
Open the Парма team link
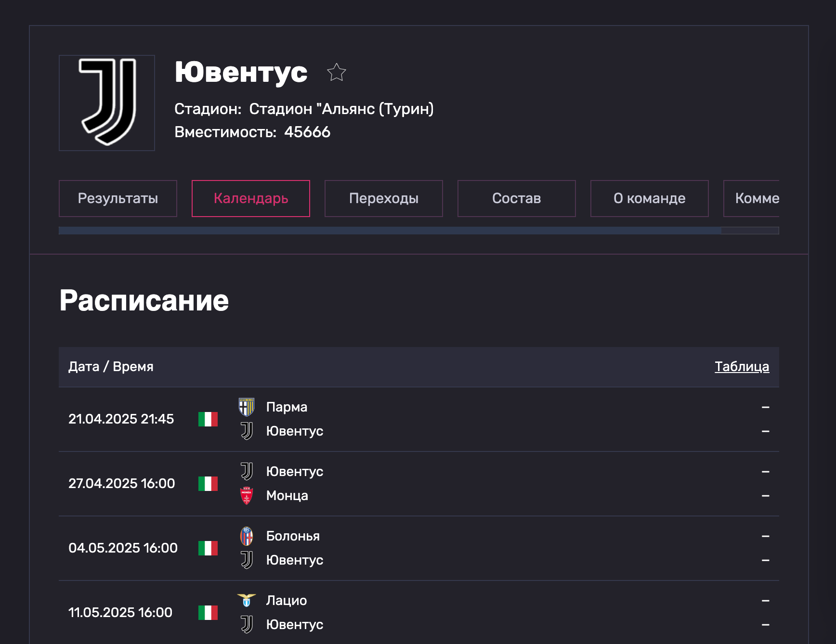pyautogui.click(x=287, y=407)
